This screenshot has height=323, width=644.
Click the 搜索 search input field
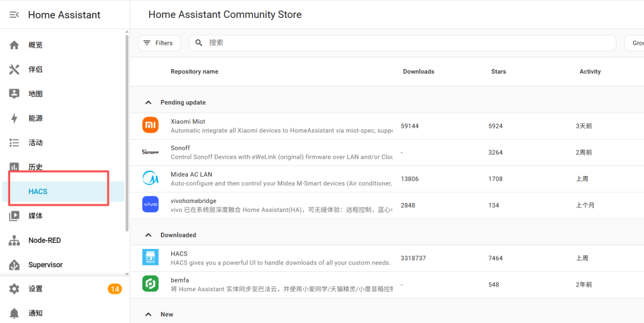[x=402, y=43]
